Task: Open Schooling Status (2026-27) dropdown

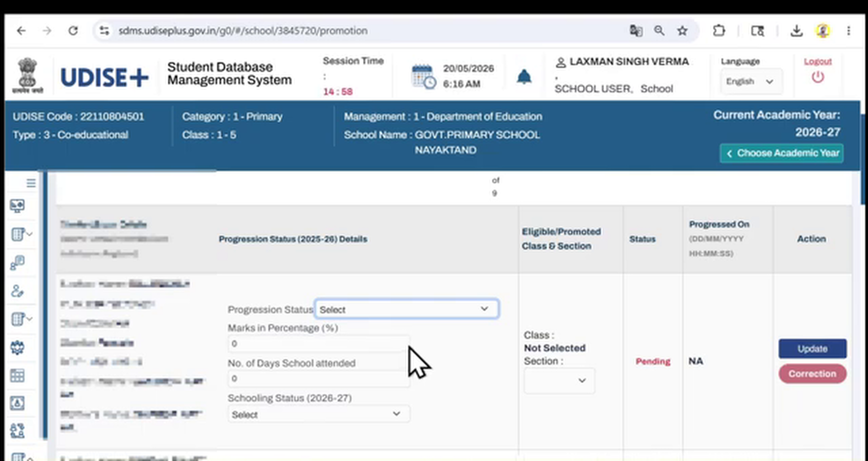Action: tap(319, 414)
